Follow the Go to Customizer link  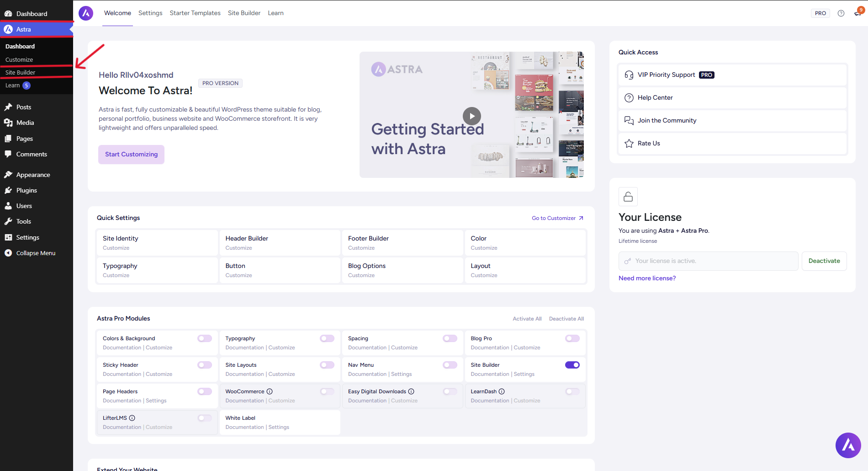pyautogui.click(x=557, y=218)
